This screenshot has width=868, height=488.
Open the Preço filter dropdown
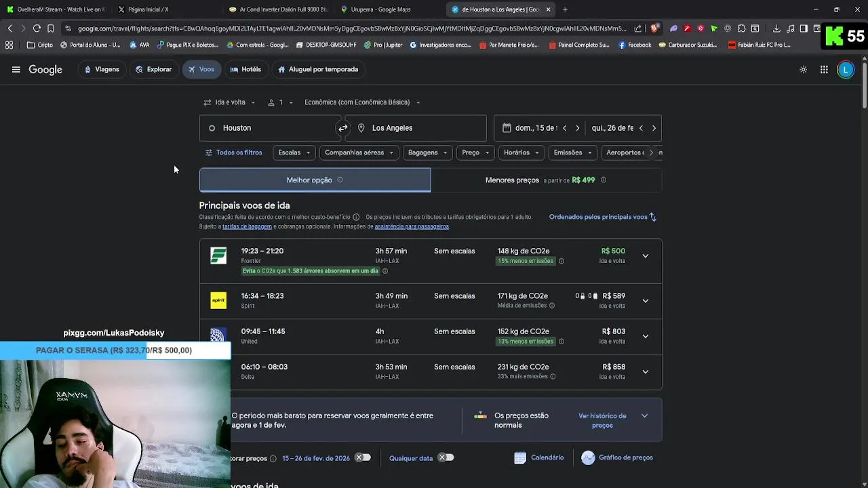click(475, 152)
